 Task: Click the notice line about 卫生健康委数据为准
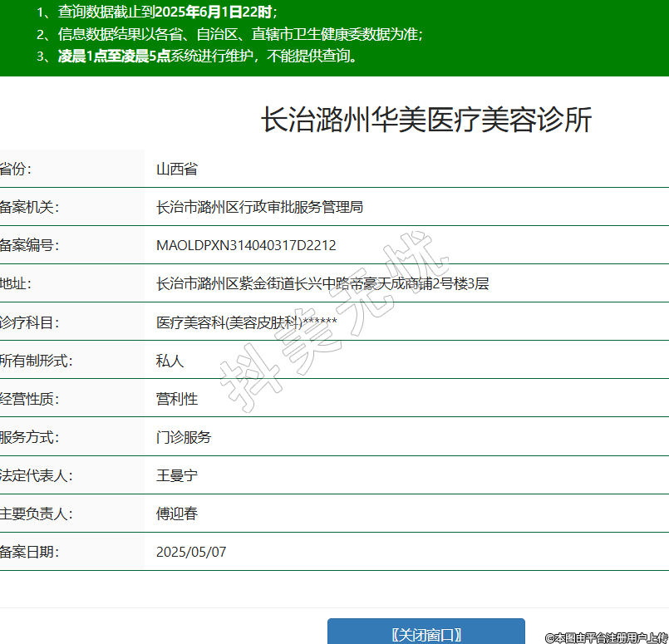(241, 34)
